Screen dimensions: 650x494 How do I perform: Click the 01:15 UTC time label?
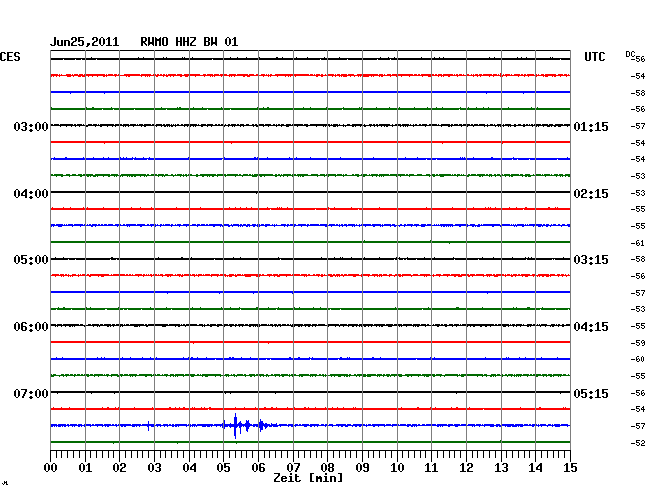[x=591, y=126]
